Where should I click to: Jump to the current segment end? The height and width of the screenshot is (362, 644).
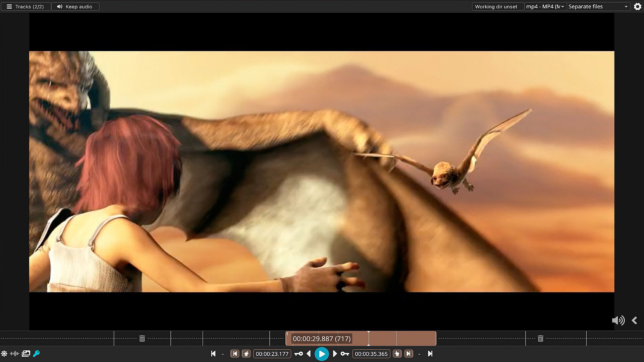408,354
